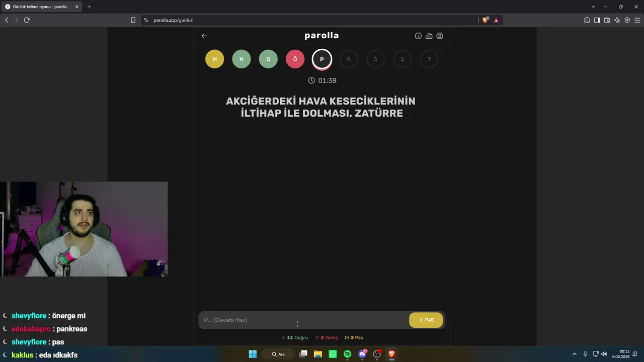Open Brave Wallet icon
644x362 pixels.
[607, 20]
